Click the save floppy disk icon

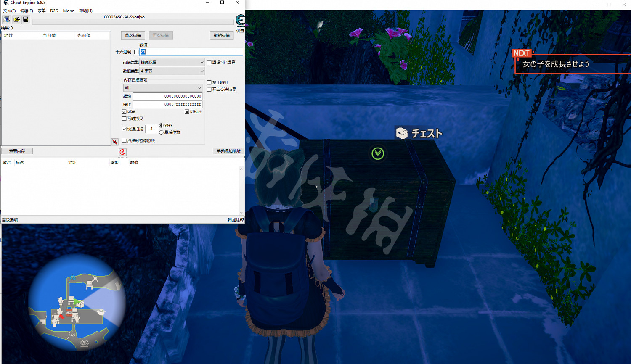[x=26, y=20]
